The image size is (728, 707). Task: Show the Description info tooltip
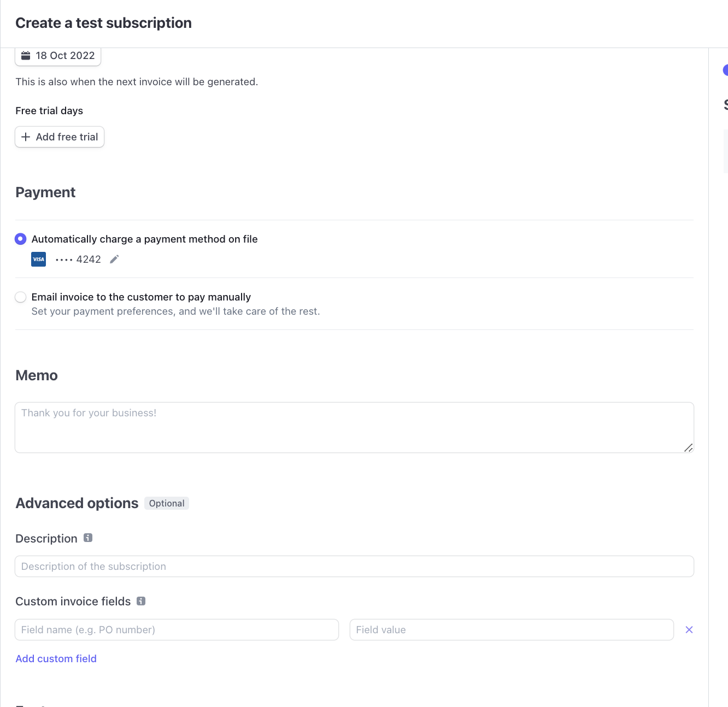(88, 538)
